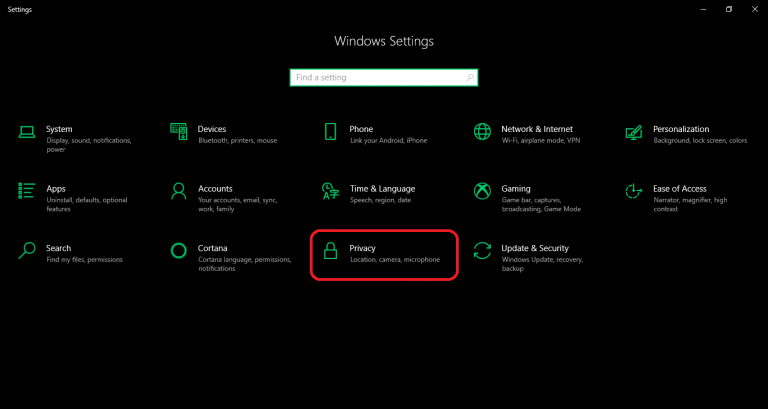Click 'Background, lock screen, colors' description

point(700,141)
